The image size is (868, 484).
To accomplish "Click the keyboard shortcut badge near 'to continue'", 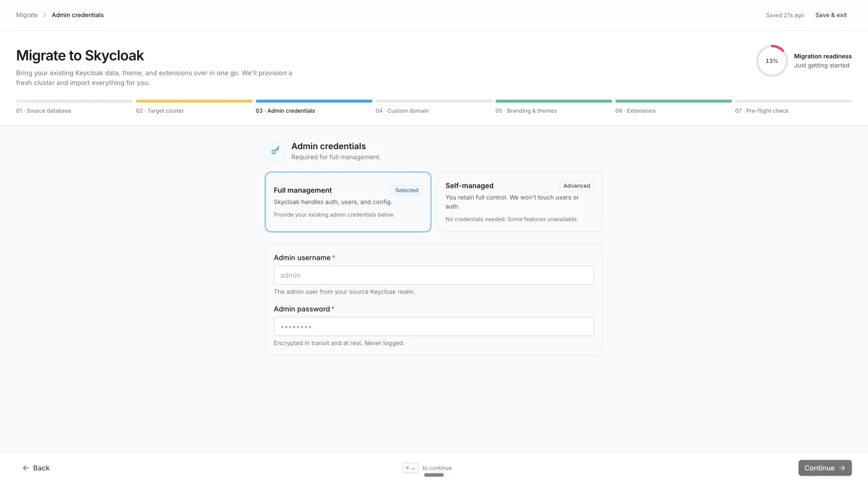I will 410,468.
